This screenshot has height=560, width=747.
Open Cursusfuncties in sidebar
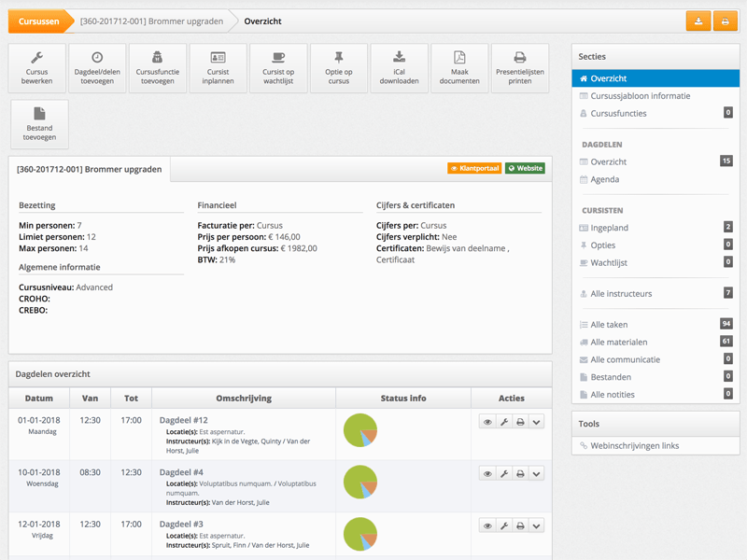click(x=655, y=113)
